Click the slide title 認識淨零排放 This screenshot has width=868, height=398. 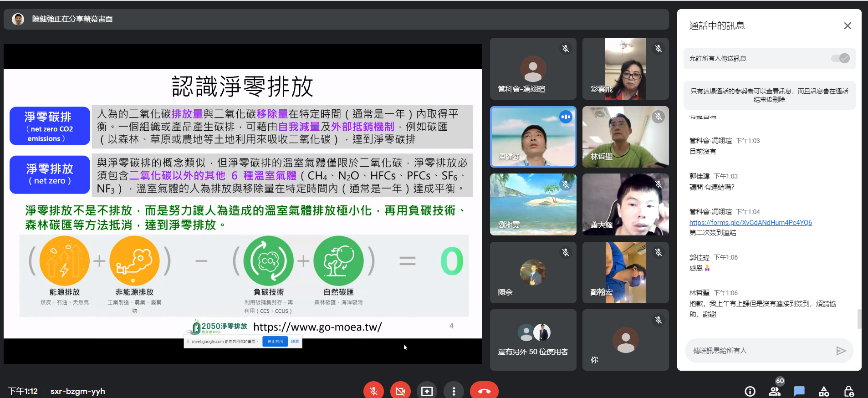tap(242, 87)
